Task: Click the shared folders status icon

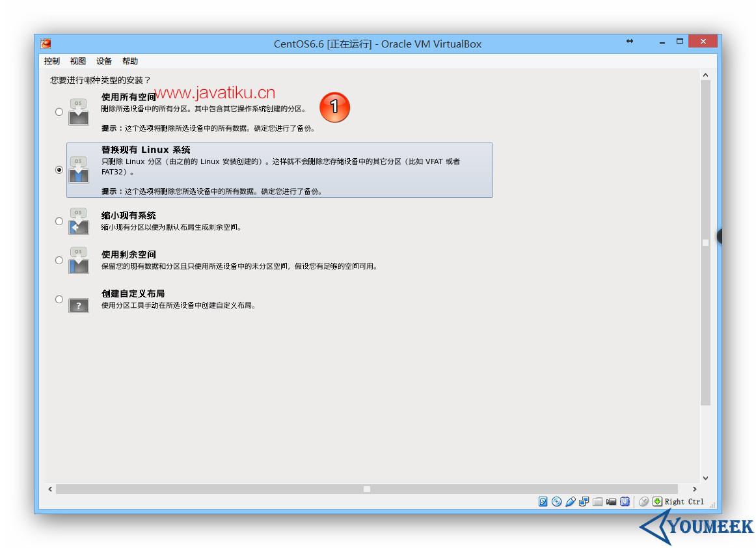Action: 597,502
